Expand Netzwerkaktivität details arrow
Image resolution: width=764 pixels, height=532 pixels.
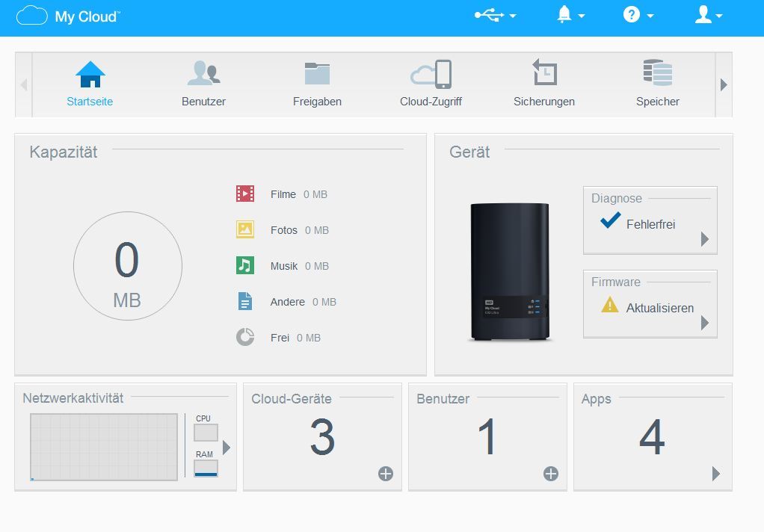[x=226, y=448]
